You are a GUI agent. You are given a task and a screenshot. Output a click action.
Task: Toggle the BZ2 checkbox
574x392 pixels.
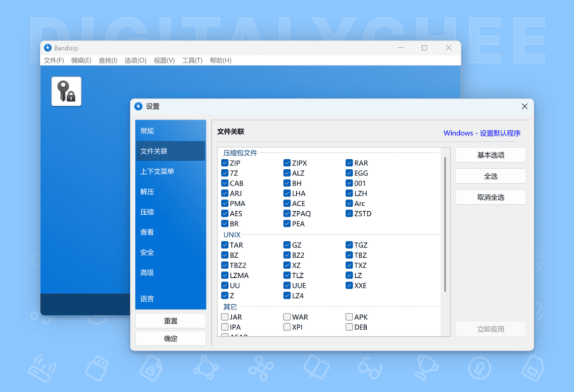coord(287,255)
